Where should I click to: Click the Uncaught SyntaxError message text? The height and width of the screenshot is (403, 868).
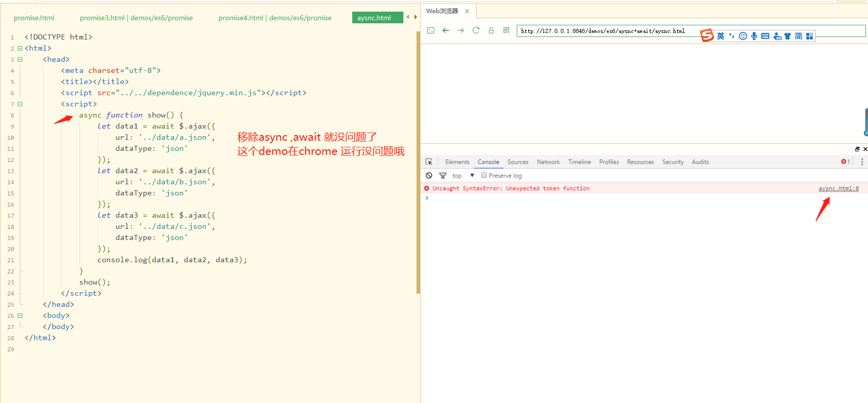(x=511, y=188)
